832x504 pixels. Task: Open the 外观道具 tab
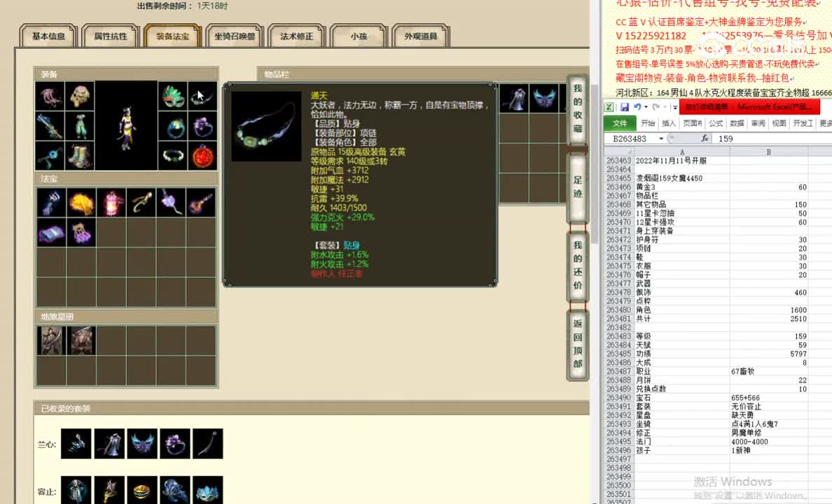[421, 36]
